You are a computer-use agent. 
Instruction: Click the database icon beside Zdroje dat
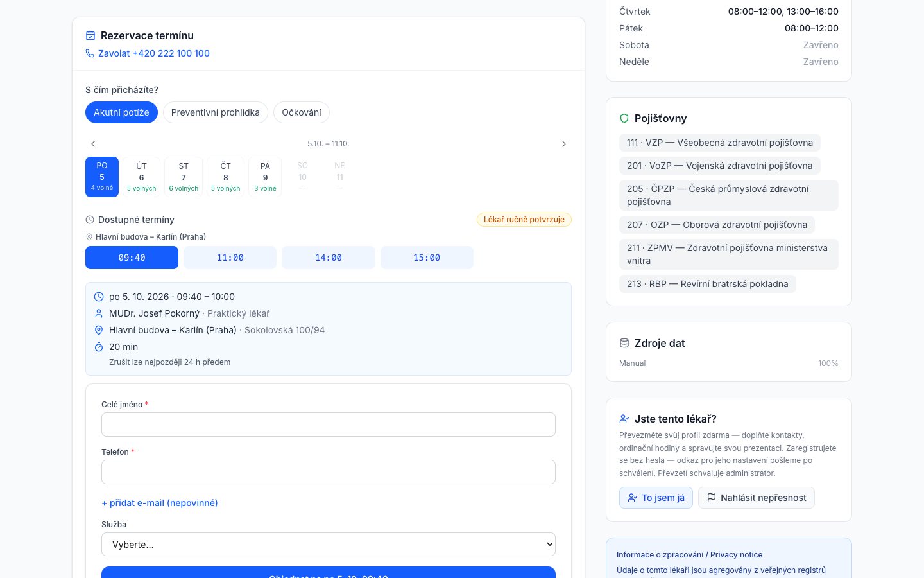point(624,343)
